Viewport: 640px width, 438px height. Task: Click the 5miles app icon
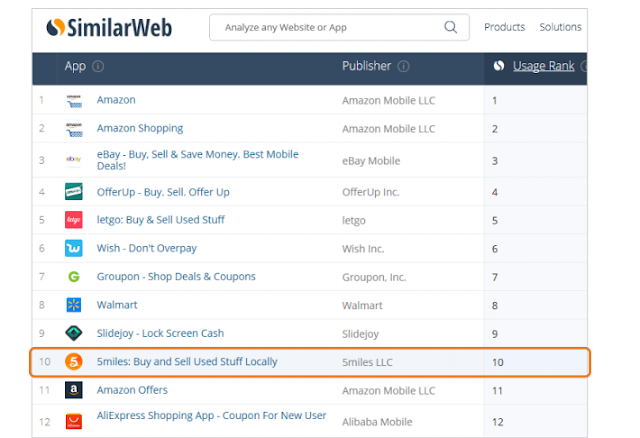point(74,362)
